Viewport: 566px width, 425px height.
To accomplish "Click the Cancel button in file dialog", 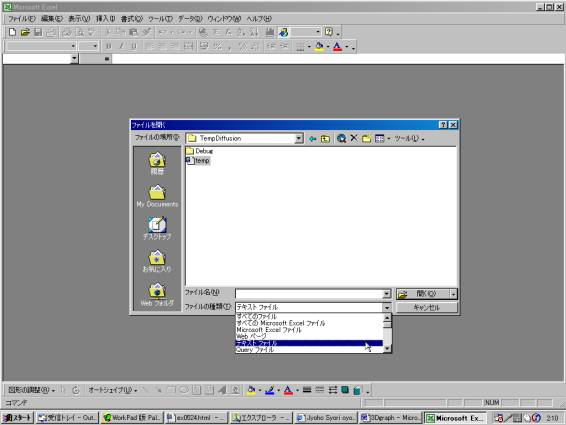I will click(427, 307).
